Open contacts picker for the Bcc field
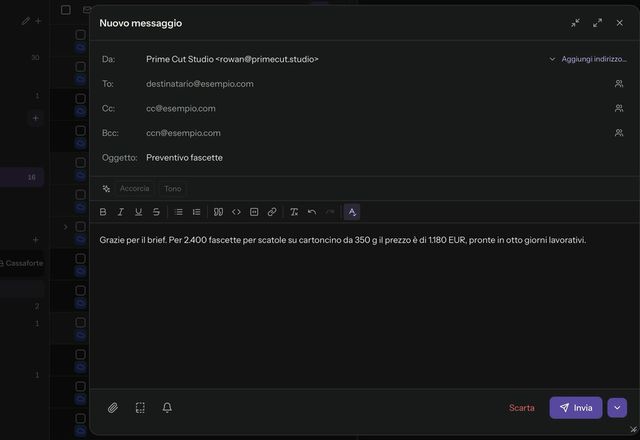640x440 pixels. pos(619,133)
